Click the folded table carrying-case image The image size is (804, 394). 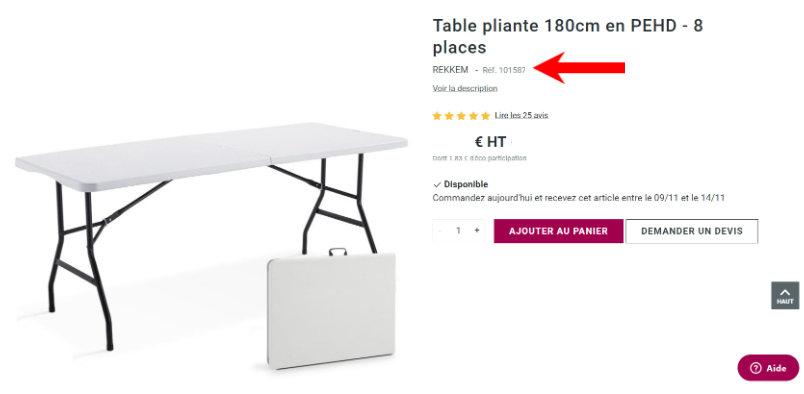[x=331, y=309]
